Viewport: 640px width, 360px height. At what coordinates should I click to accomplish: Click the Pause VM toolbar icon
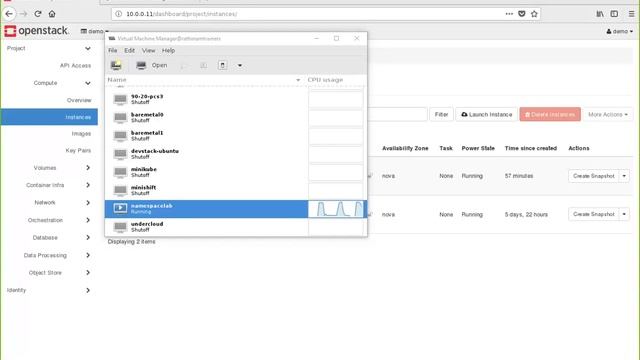coord(203,65)
